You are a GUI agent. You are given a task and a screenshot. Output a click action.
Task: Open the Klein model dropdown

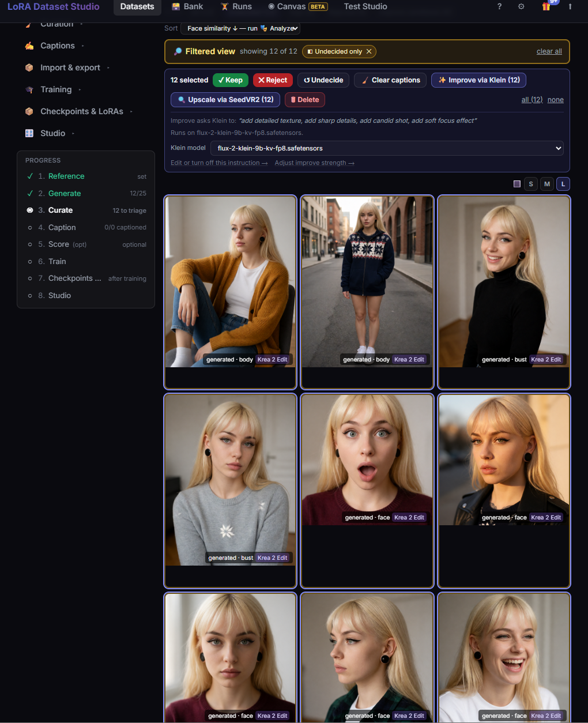tap(387, 148)
